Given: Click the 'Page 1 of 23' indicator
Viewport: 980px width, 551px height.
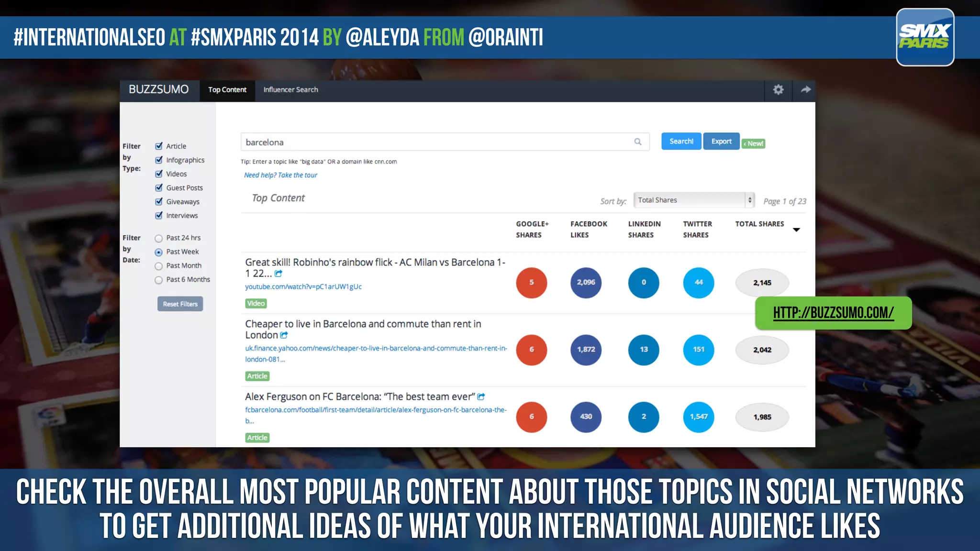Looking at the screenshot, I should (x=785, y=201).
